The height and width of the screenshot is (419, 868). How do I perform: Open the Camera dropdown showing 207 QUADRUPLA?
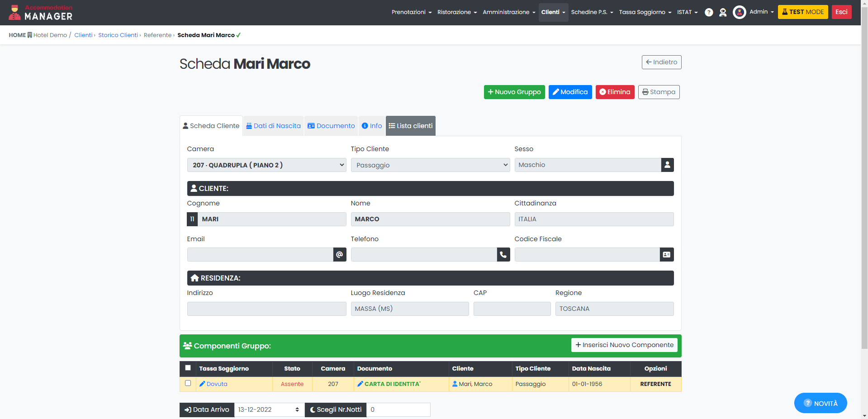[x=266, y=165]
